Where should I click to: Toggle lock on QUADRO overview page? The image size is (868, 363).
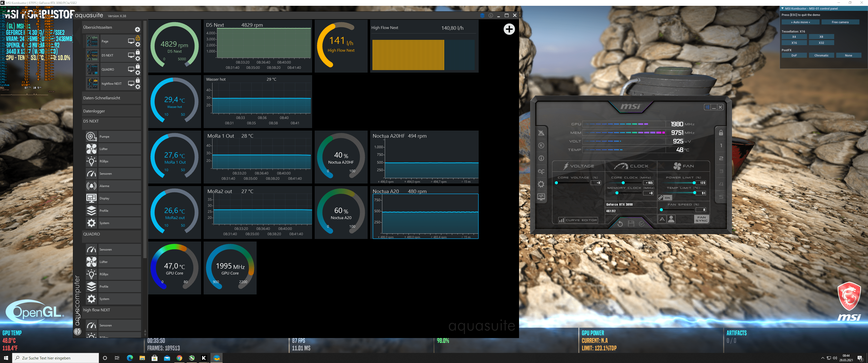tap(138, 66)
